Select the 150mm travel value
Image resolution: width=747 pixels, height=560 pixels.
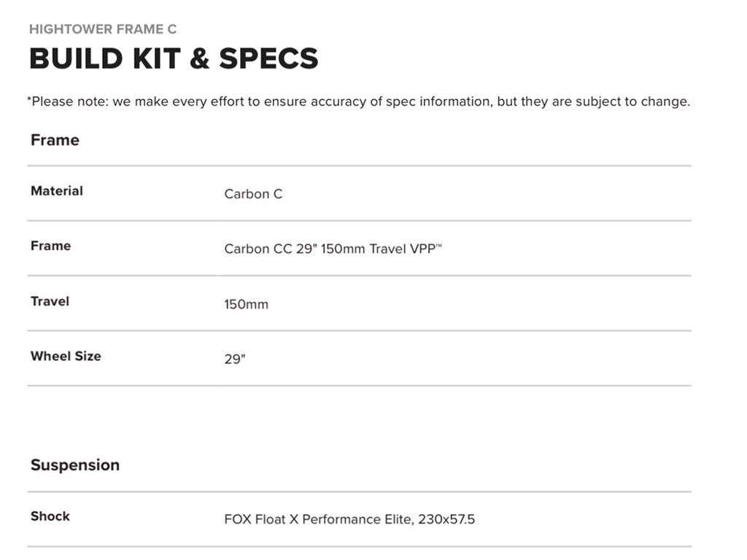coord(246,304)
